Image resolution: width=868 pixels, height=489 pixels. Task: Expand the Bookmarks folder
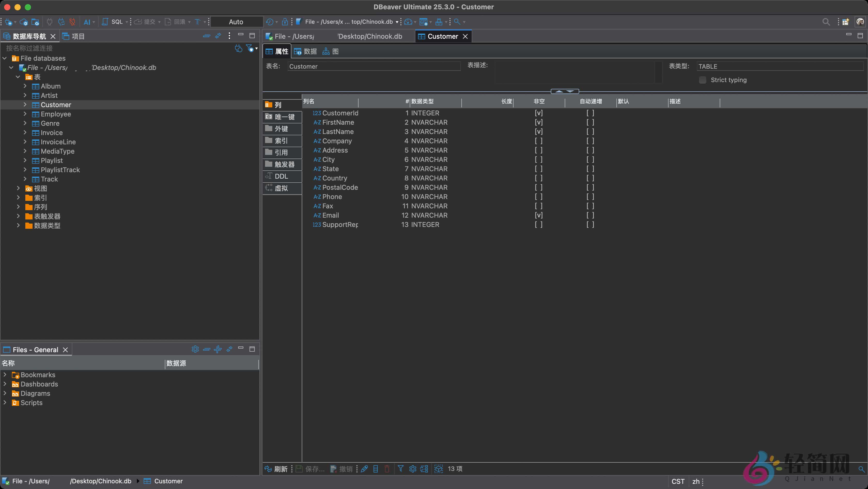pyautogui.click(x=5, y=375)
